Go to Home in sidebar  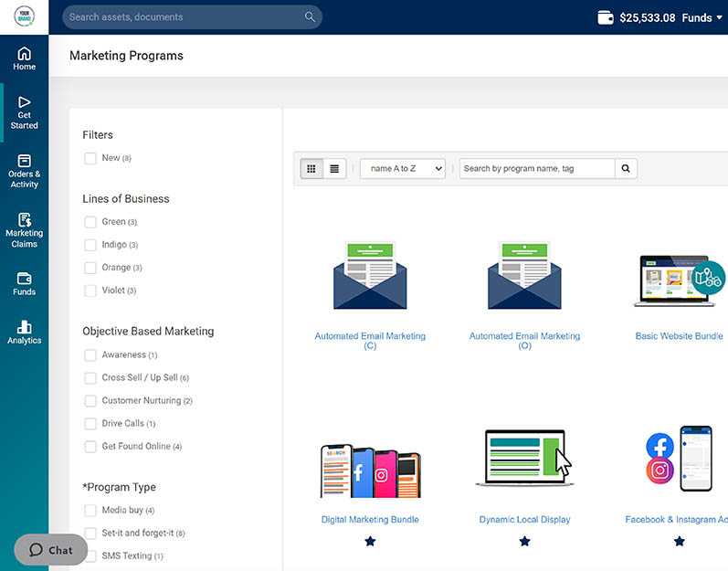coord(25,58)
